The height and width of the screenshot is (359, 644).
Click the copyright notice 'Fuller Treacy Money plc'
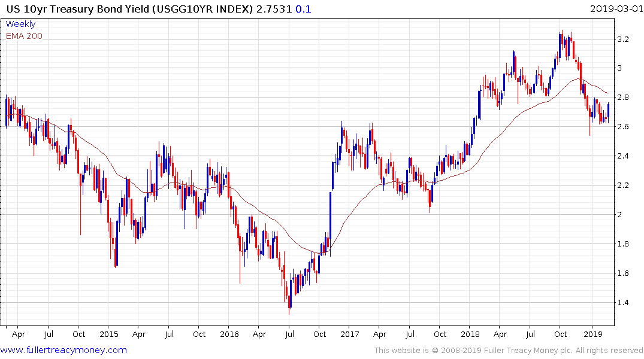click(x=527, y=351)
